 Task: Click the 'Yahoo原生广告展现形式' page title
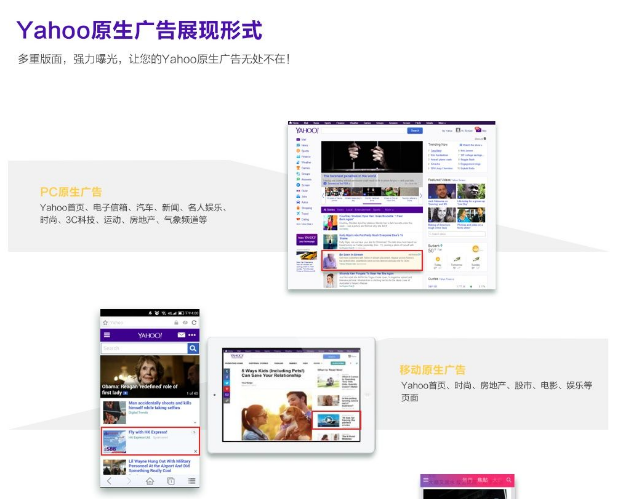pos(139,30)
